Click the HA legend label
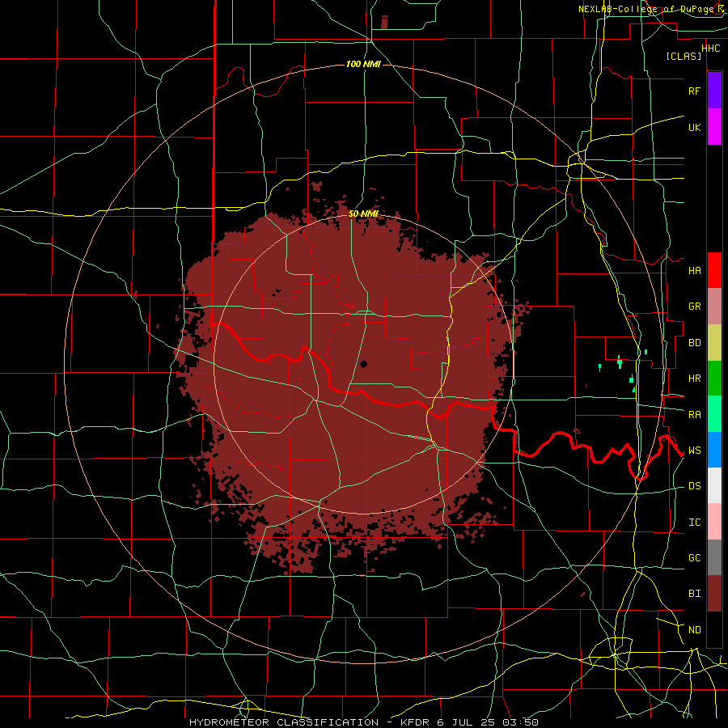Screen dimensions: 728x728 pyautogui.click(x=694, y=271)
